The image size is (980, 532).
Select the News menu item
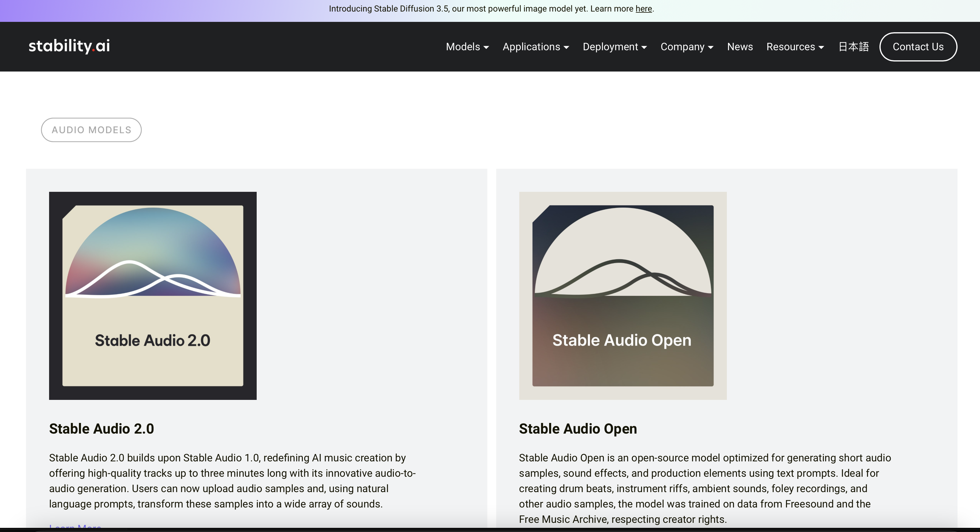[740, 47]
